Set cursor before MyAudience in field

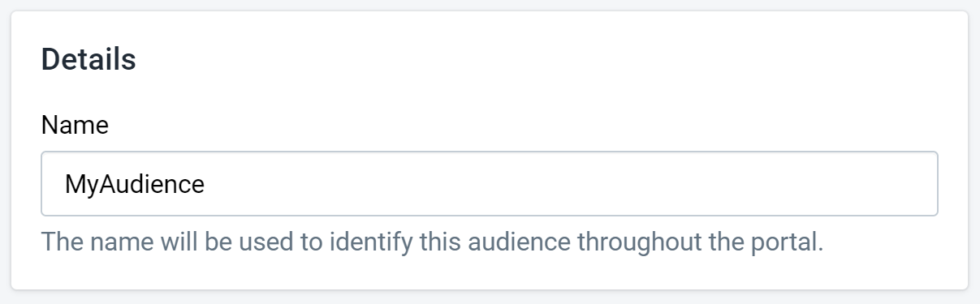coord(65,184)
